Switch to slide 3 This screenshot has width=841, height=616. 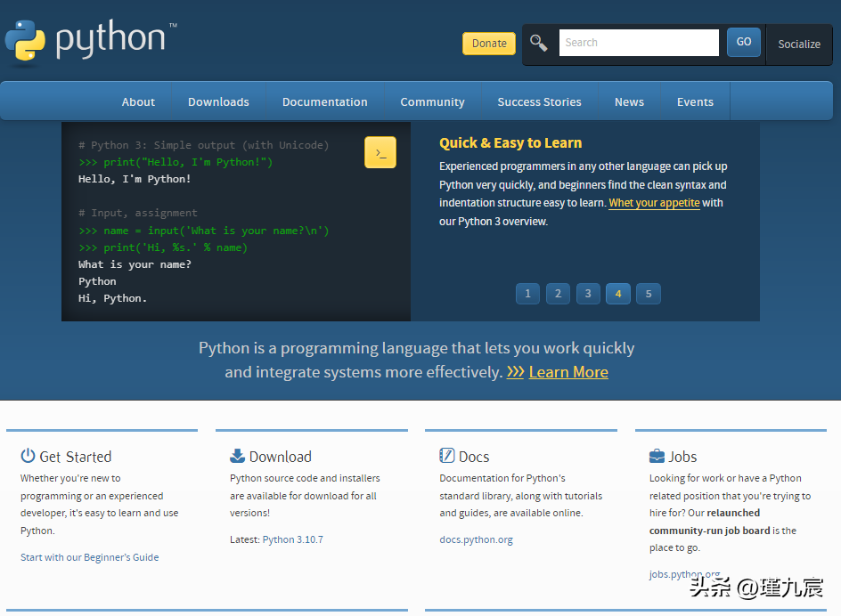tap(588, 293)
